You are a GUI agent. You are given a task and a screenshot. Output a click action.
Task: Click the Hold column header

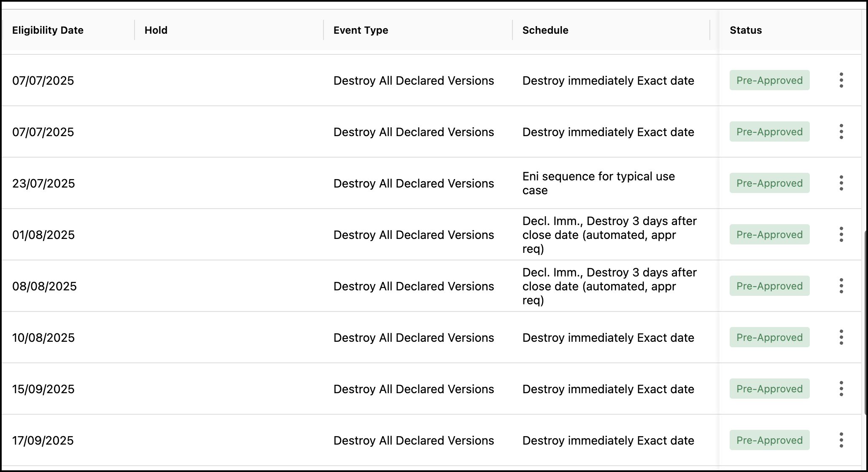point(156,30)
